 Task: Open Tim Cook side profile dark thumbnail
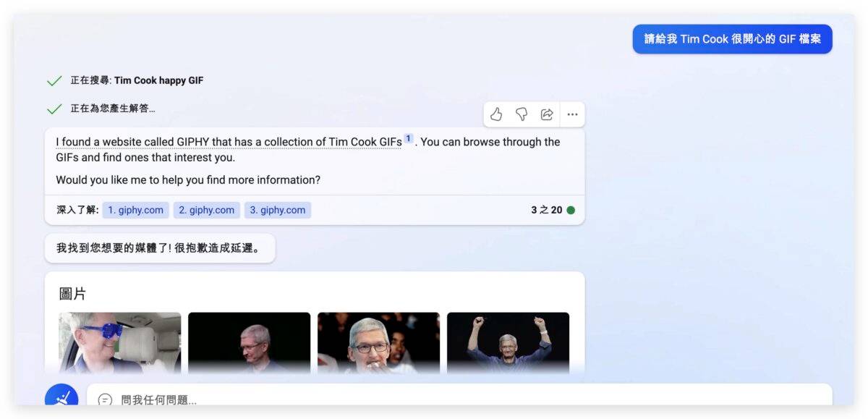tap(250, 343)
